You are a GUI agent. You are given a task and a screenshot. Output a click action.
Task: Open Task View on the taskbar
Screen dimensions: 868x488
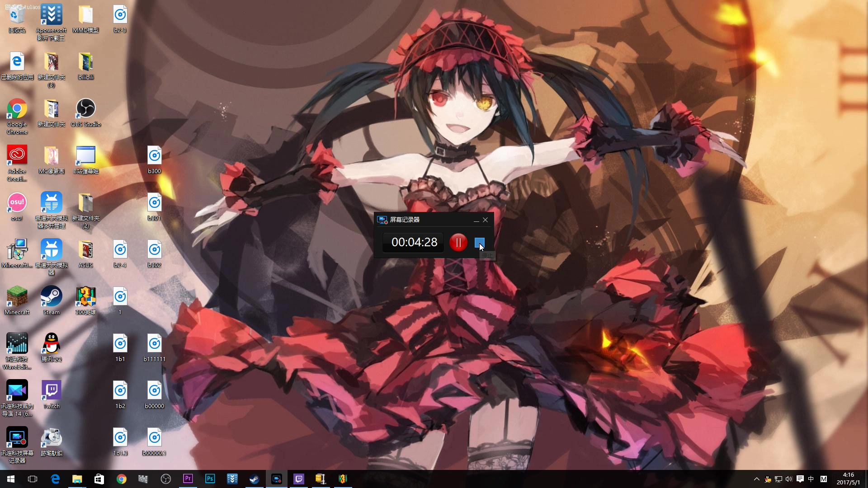(x=33, y=479)
